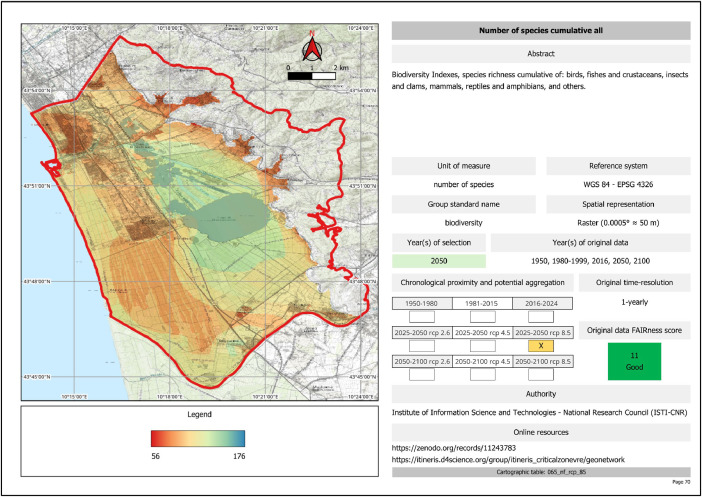Image resolution: width=702 pixels, height=497 pixels.
Task: Toggle the checkbox under 2016-2024
Action: tap(541, 317)
